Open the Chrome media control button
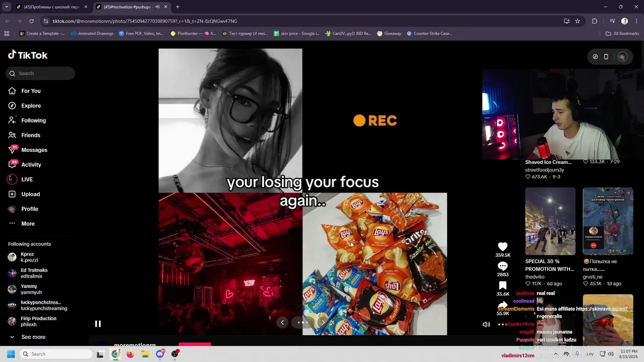The height and width of the screenshot is (362, 644). 612,21
